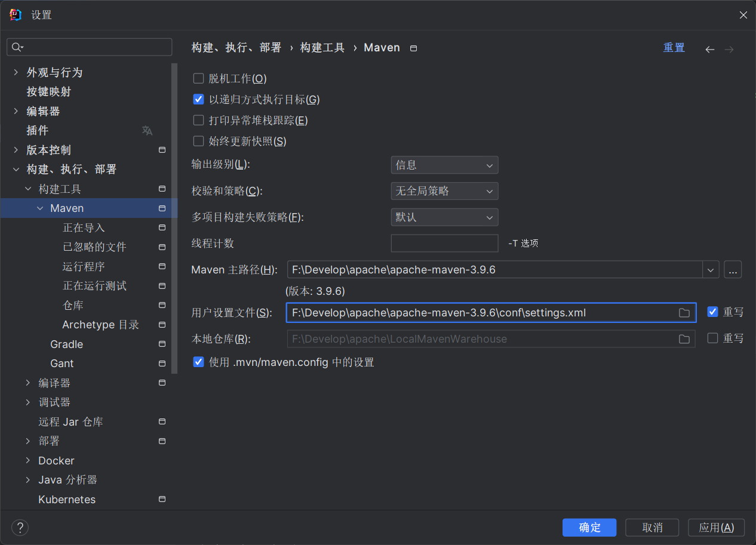Enable 打印异常堆栈跟踪 checkbox
756x545 pixels.
(199, 120)
